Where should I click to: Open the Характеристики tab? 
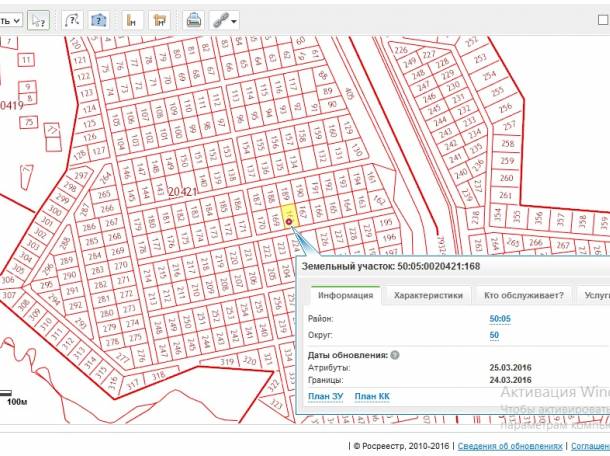point(428,295)
